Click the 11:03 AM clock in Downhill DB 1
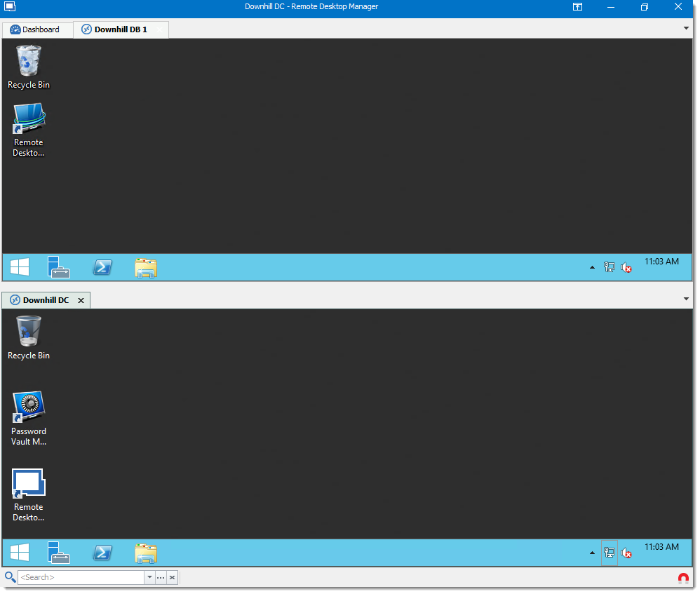The width and height of the screenshot is (700, 594). pos(661,262)
